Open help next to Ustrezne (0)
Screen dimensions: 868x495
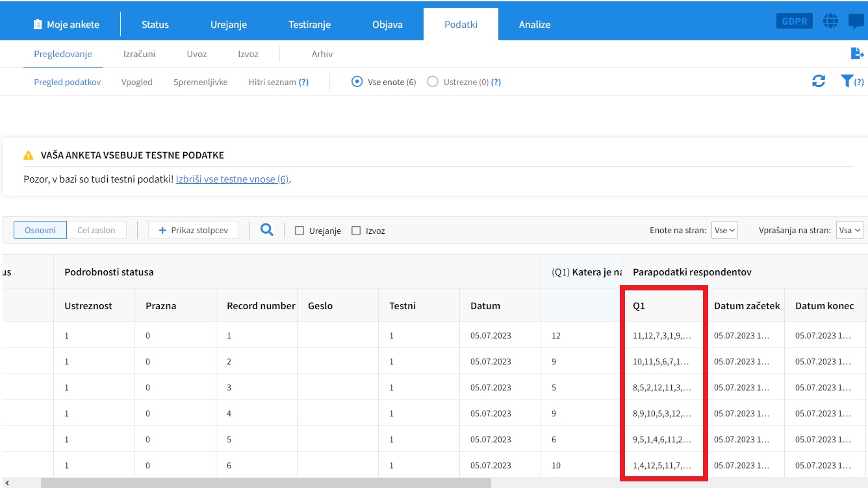click(x=496, y=82)
